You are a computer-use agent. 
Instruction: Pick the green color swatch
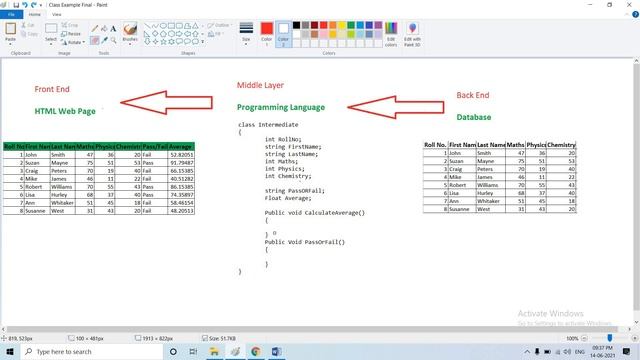point(351,25)
